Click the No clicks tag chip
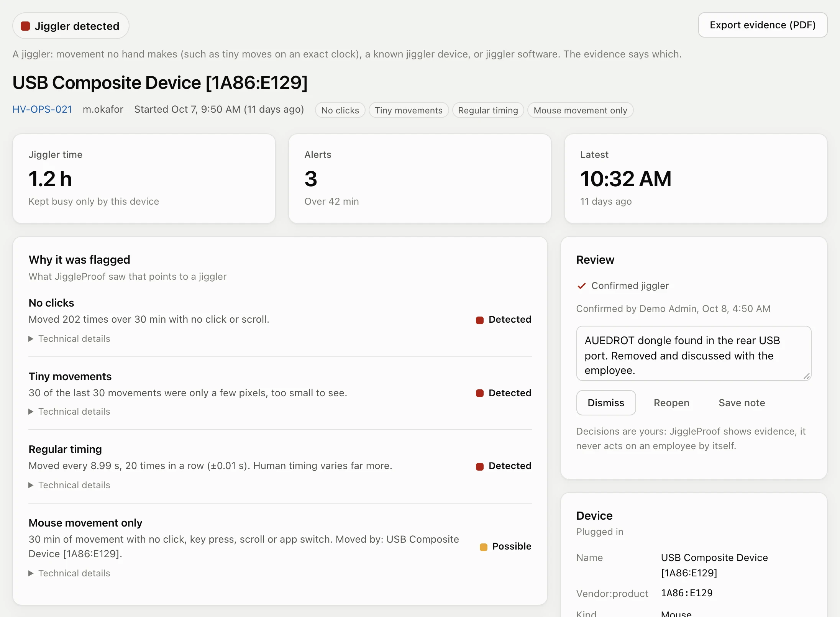The image size is (840, 617). pyautogui.click(x=340, y=110)
